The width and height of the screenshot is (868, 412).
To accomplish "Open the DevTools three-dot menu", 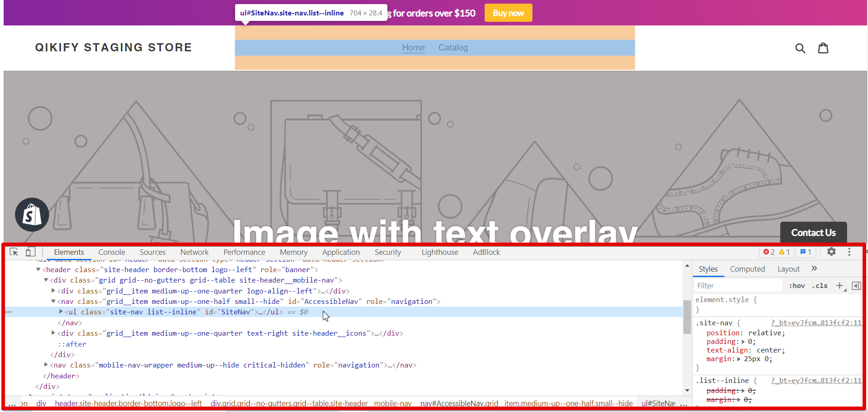I will coord(849,252).
